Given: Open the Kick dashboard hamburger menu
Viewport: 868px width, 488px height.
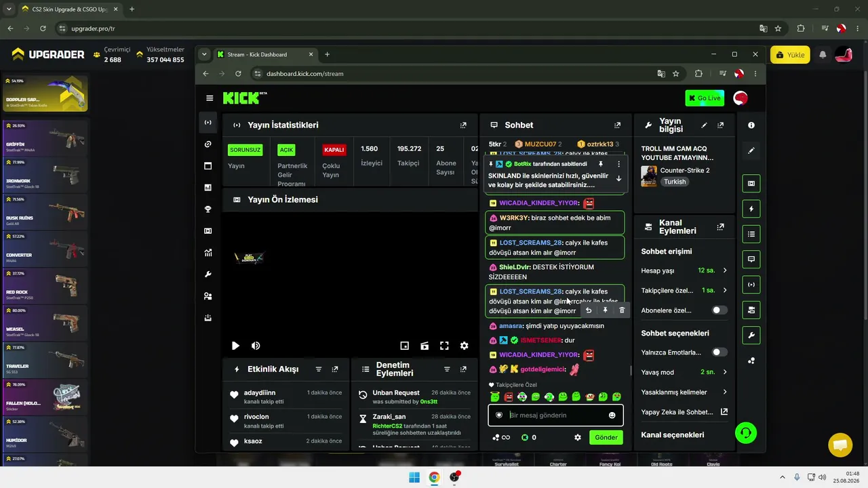Looking at the screenshot, I should 210,98.
